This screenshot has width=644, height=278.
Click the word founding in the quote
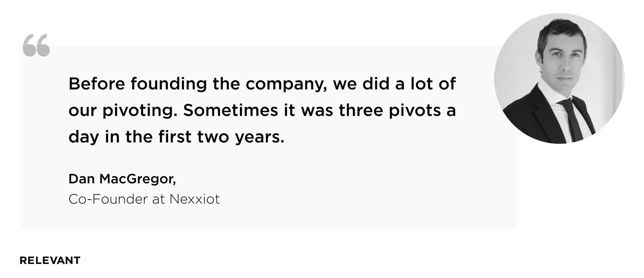point(169,84)
